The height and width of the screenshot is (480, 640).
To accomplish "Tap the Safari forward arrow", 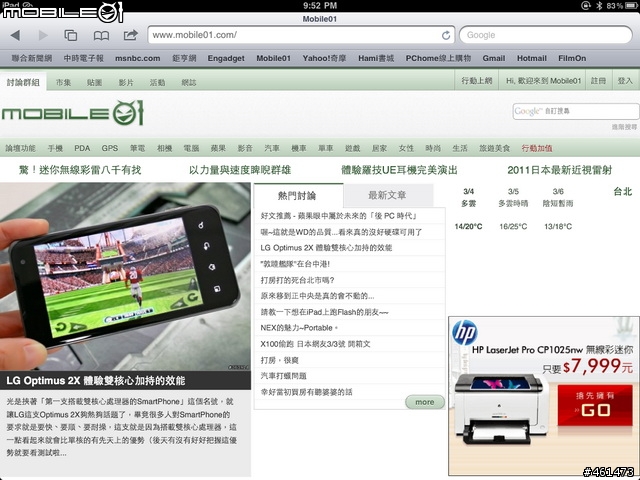I will pyautogui.click(x=43, y=35).
